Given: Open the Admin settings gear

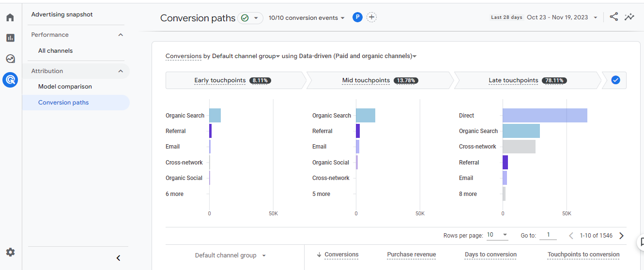Looking at the screenshot, I should click(x=10, y=252).
